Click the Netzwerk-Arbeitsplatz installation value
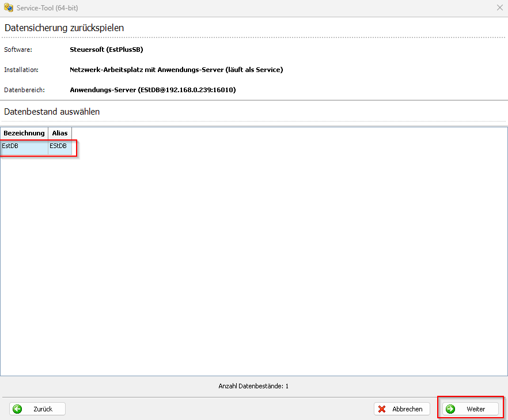Viewport: 508px width, 420px height. (x=176, y=70)
